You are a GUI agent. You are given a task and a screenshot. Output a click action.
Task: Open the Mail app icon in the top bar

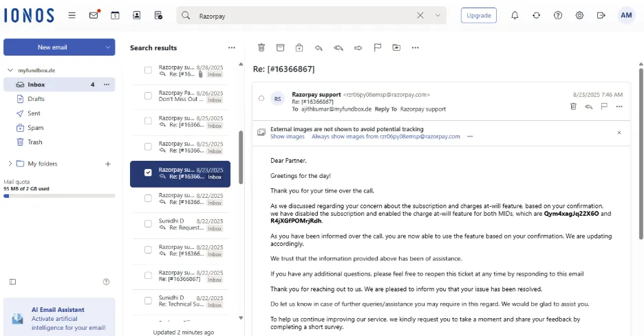(94, 15)
